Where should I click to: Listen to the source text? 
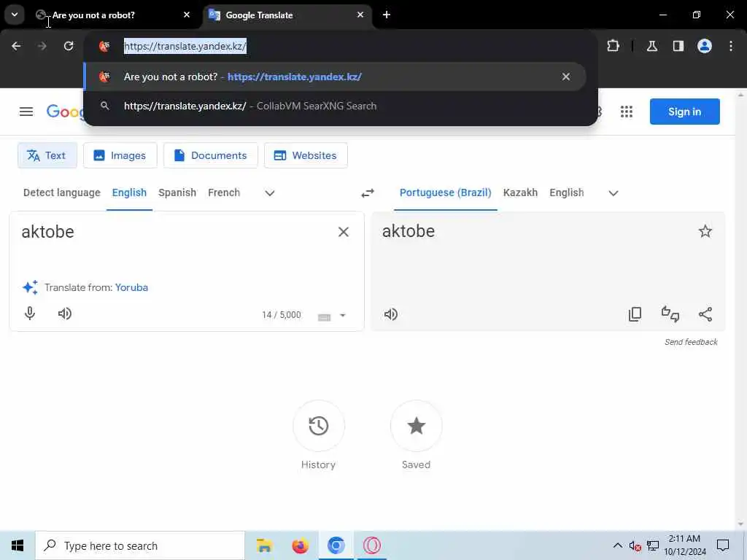pyautogui.click(x=65, y=314)
